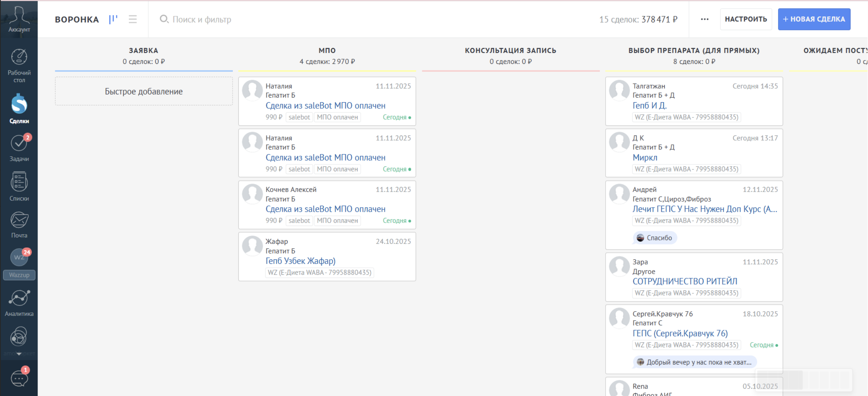
Task: Click НАСТРОИТЬ button
Action: (x=746, y=19)
